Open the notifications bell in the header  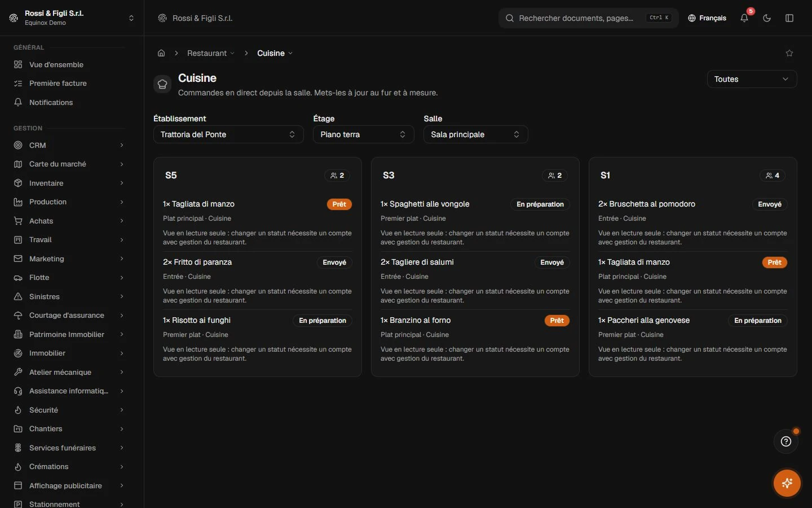click(x=744, y=18)
